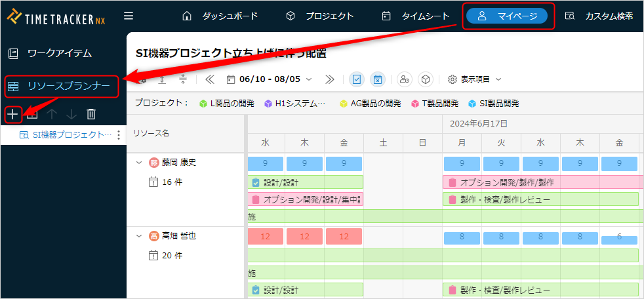Open the 表示項目 dropdown
Image resolution: width=644 pixels, height=299 pixels.
coord(475,79)
